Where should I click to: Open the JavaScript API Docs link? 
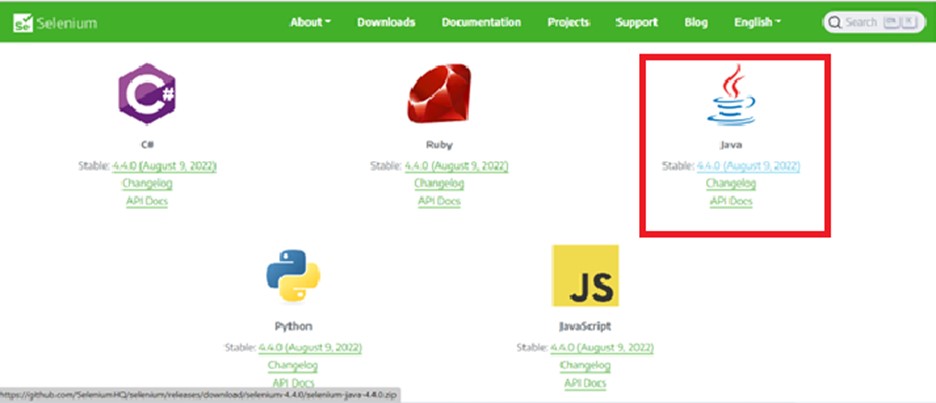point(585,383)
